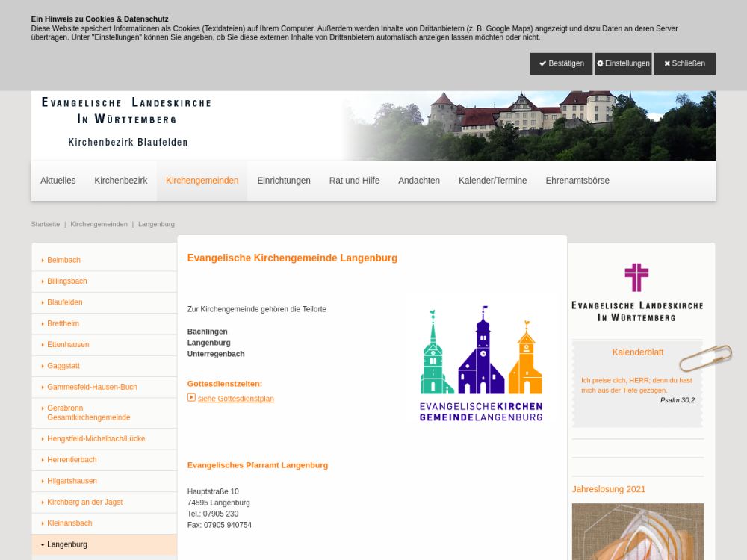Go to Kalender/Termine in the navigation
747x560 pixels.
[492, 181]
